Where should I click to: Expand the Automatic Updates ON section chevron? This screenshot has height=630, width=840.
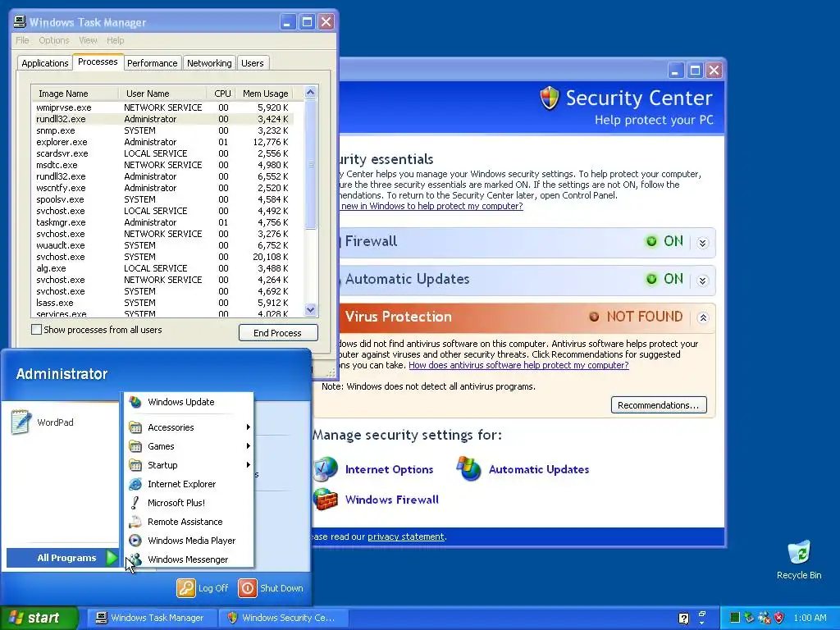pos(703,281)
